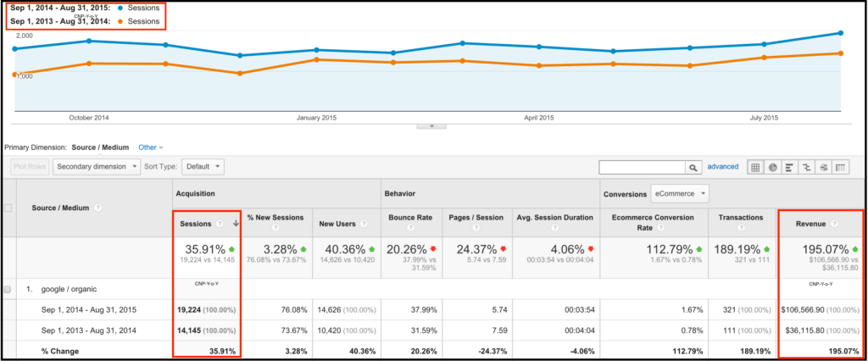Image resolution: width=868 pixels, height=361 pixels.
Task: Select Source / Medium primary dimension
Action: tap(100, 147)
